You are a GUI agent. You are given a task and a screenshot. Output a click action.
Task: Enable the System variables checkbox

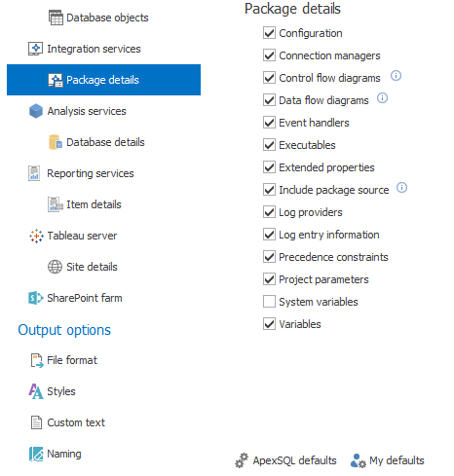(x=269, y=302)
